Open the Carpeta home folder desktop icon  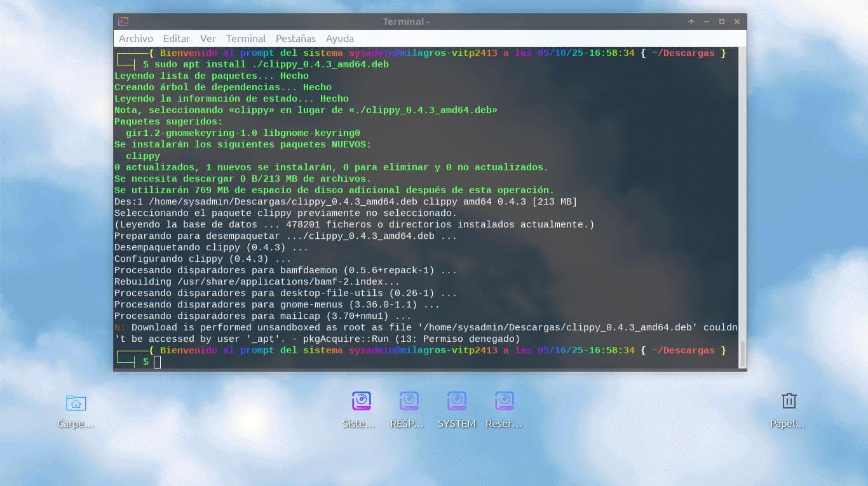76,411
